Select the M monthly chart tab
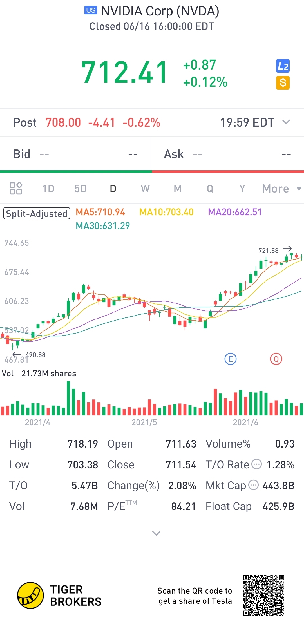Image resolution: width=304 pixels, height=644 pixels. pos(178,189)
